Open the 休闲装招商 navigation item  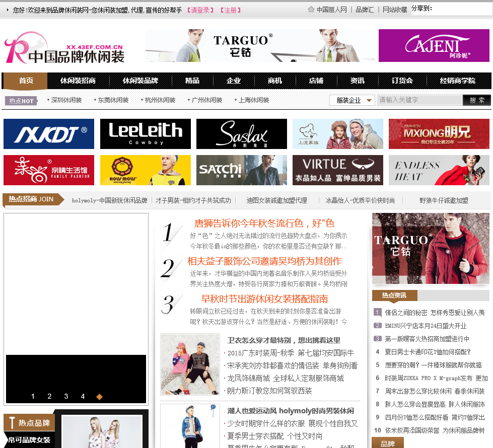click(x=78, y=81)
